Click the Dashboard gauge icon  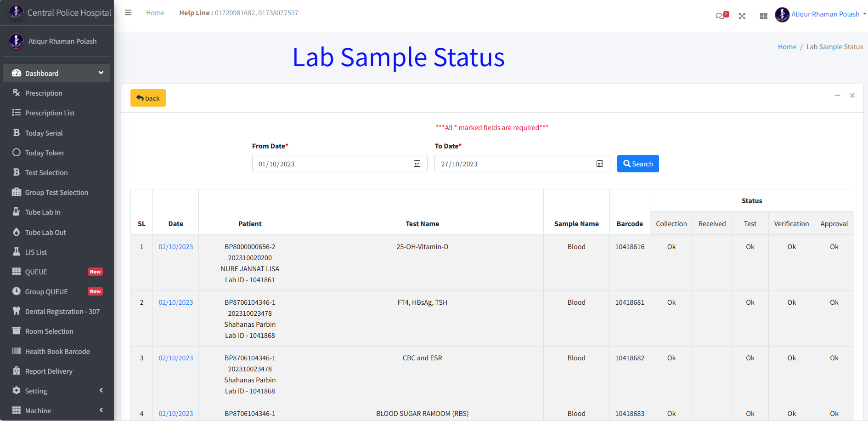17,73
